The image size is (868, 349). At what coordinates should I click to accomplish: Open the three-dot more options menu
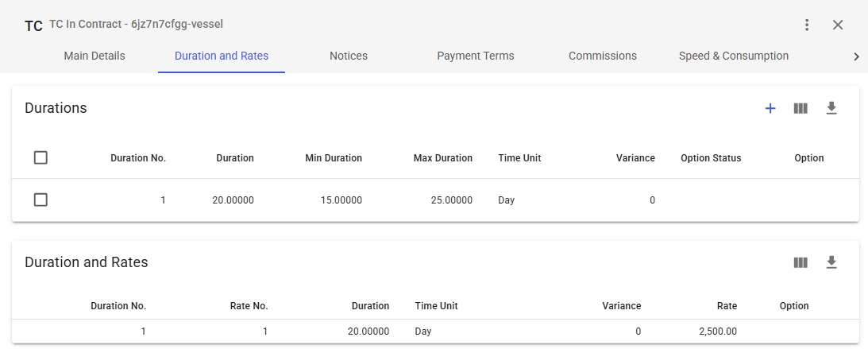tap(807, 25)
